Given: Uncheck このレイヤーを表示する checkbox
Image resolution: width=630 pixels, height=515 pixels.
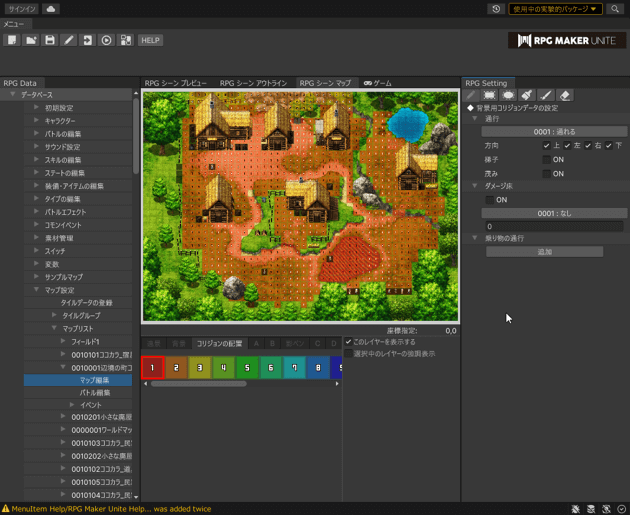Looking at the screenshot, I should [348, 342].
